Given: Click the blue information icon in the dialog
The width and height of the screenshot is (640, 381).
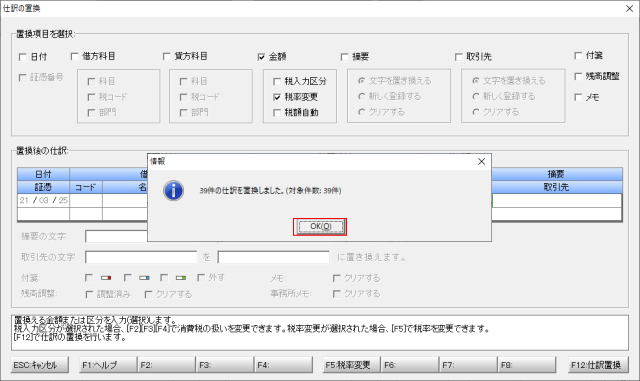Looking at the screenshot, I should 173,190.
